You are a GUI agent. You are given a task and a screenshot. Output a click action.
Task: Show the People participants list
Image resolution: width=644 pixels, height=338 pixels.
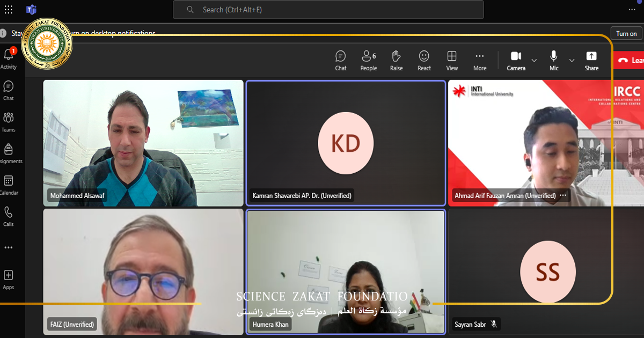(x=368, y=60)
